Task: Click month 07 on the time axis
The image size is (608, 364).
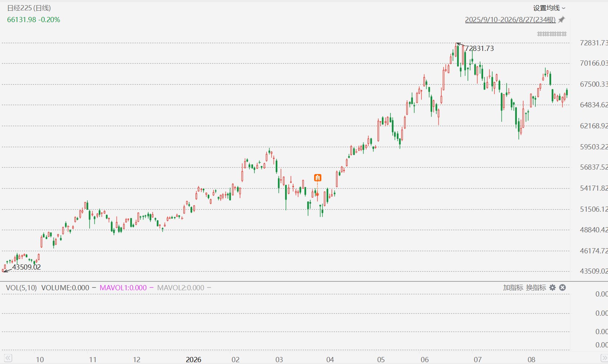Action: (477, 360)
